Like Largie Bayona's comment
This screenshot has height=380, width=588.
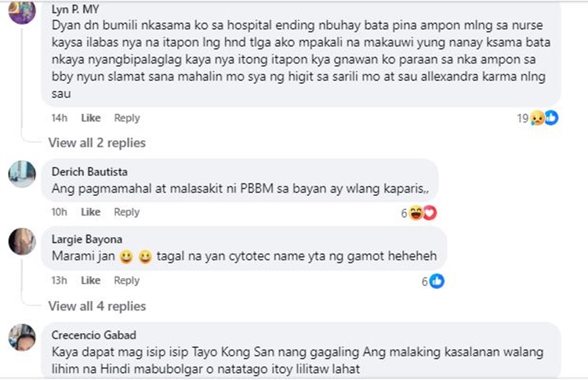pos(91,280)
